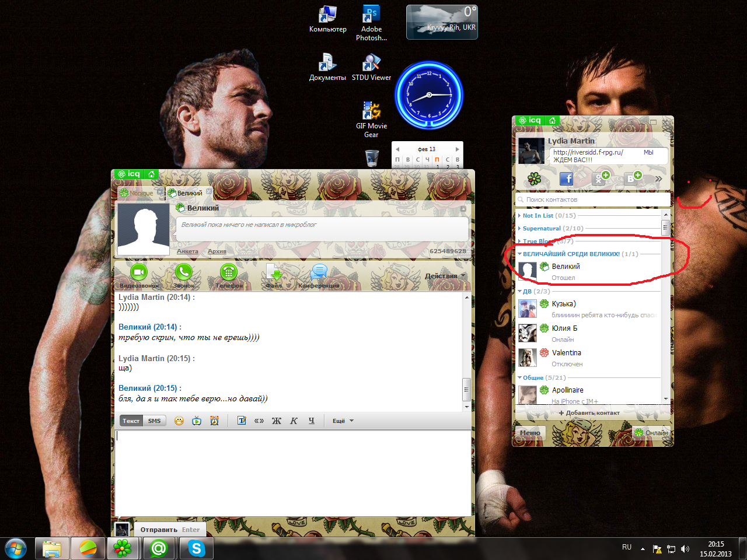This screenshot has height=560, width=747.
Task: Add Odnoklassniki account icon
Action: [601, 178]
